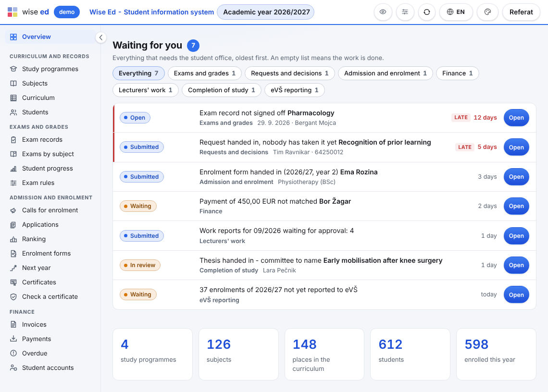Open the EN language selector
Screen dimensions: 548x392
click(x=456, y=12)
